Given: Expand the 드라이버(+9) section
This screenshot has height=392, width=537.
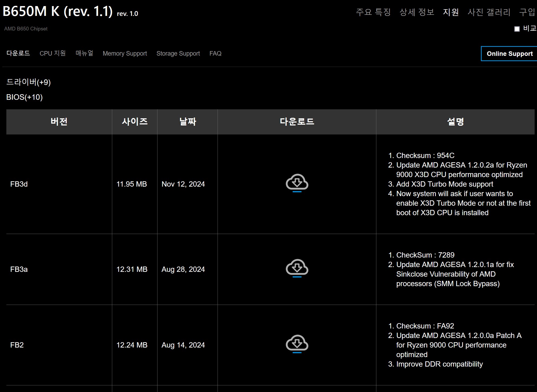Looking at the screenshot, I should [x=28, y=82].
